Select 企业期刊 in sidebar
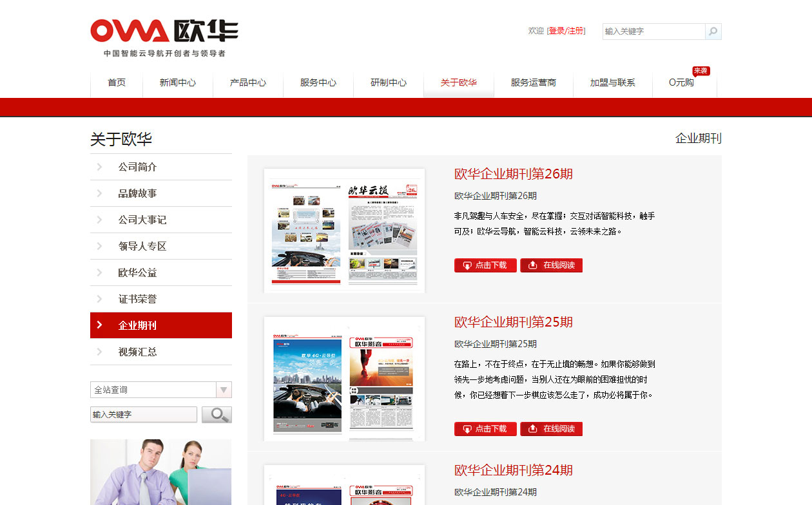812x505 pixels. (137, 325)
